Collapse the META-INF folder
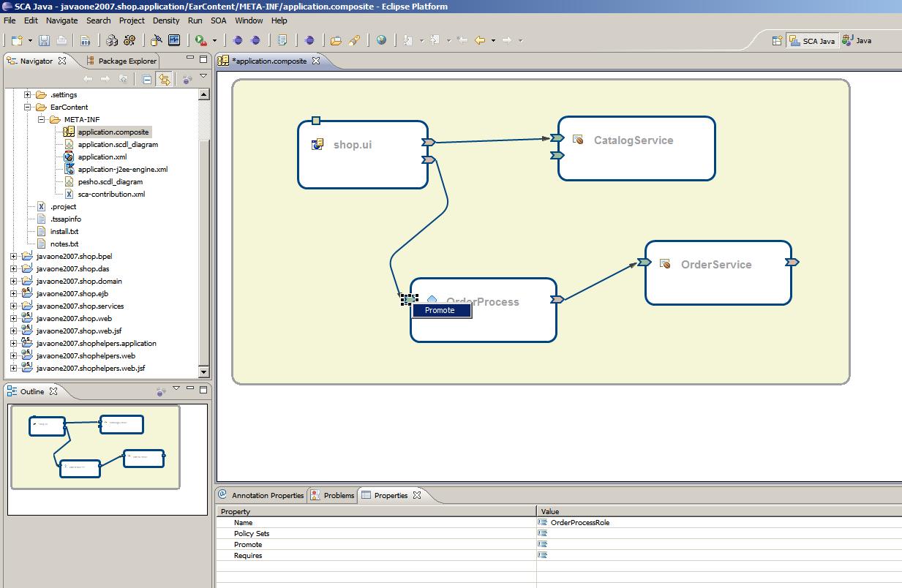The height and width of the screenshot is (588, 902). point(41,119)
